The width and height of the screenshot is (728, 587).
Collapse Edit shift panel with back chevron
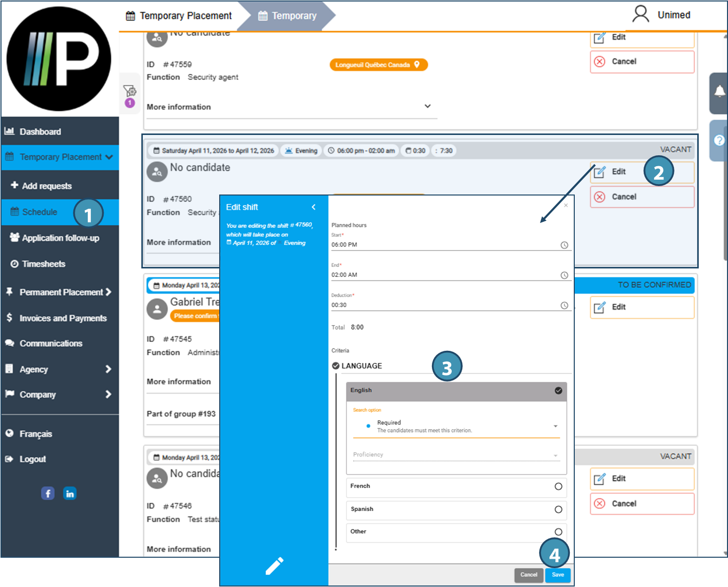coord(313,207)
